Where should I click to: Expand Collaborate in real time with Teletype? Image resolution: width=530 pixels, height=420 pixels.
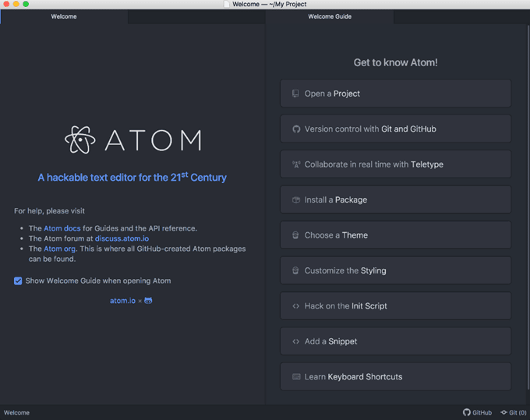(x=395, y=164)
